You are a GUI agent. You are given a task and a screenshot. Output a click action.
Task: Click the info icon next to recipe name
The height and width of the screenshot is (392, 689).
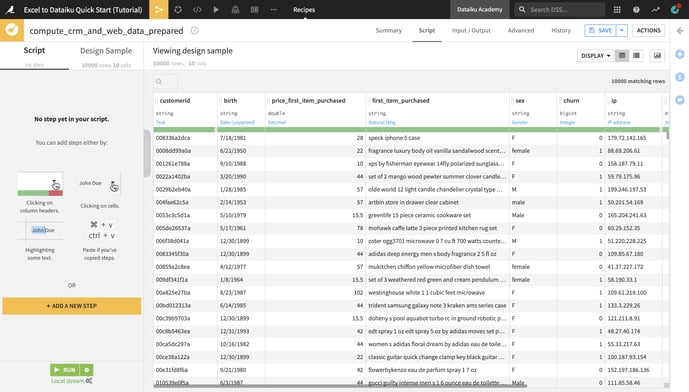coord(195,30)
